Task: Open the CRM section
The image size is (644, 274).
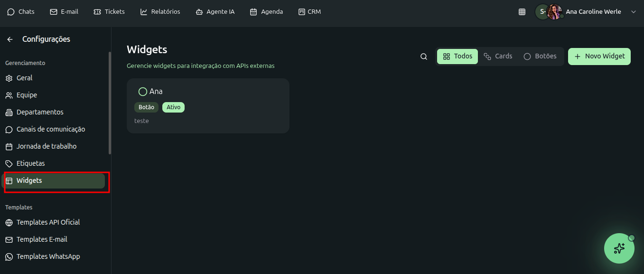Action: click(309, 12)
